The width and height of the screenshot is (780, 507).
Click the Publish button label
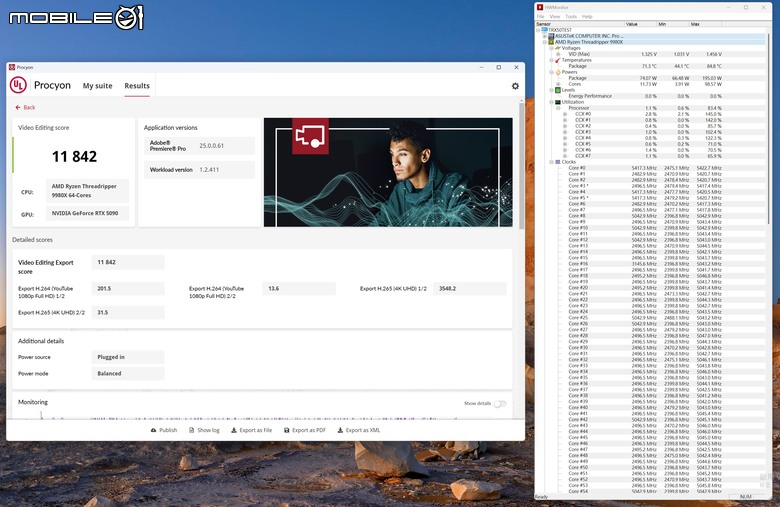pos(168,430)
